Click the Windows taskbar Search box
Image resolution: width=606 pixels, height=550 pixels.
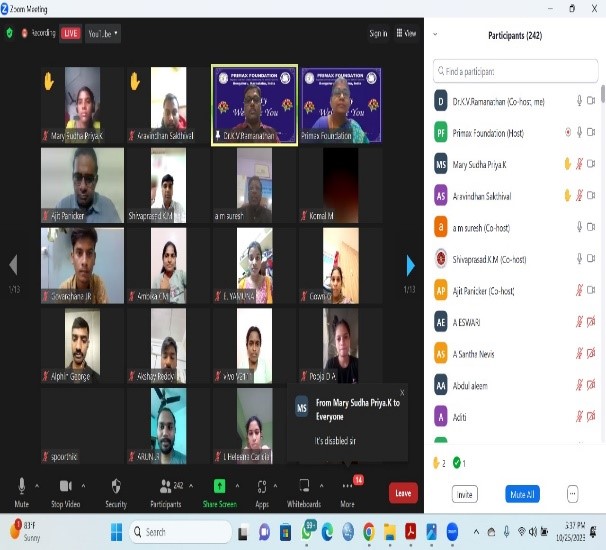tap(181, 532)
